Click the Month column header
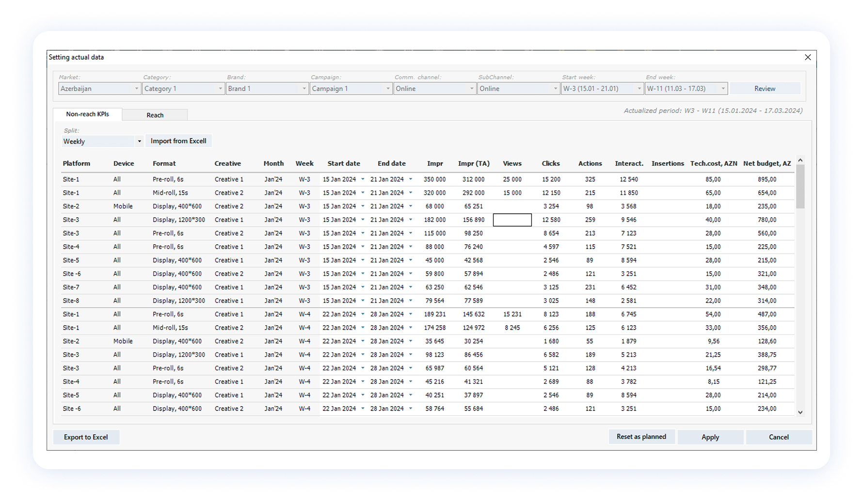This screenshot has height=504, width=863. point(273,163)
